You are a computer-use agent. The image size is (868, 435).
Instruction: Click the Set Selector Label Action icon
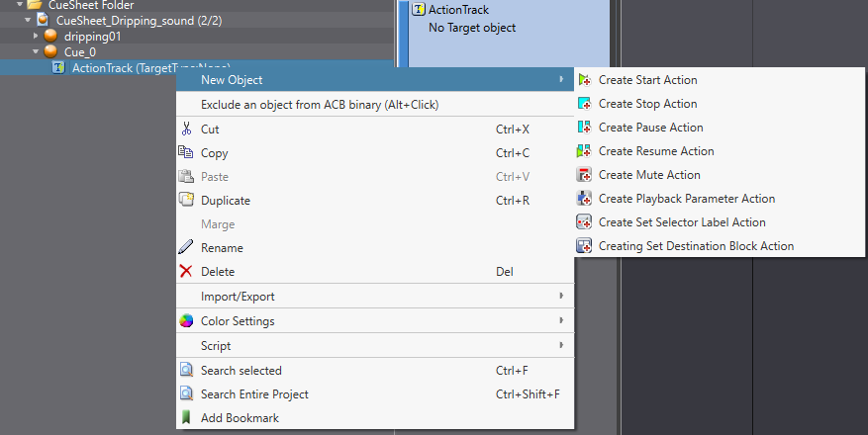coord(584,222)
